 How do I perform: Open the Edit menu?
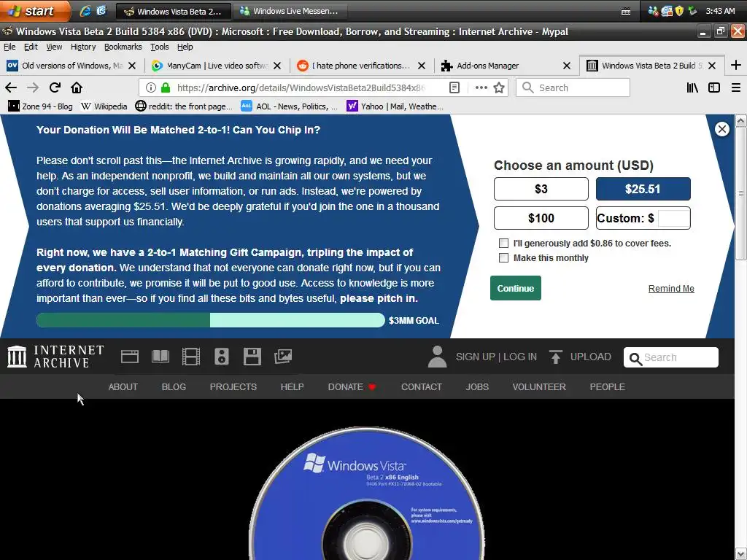click(31, 47)
